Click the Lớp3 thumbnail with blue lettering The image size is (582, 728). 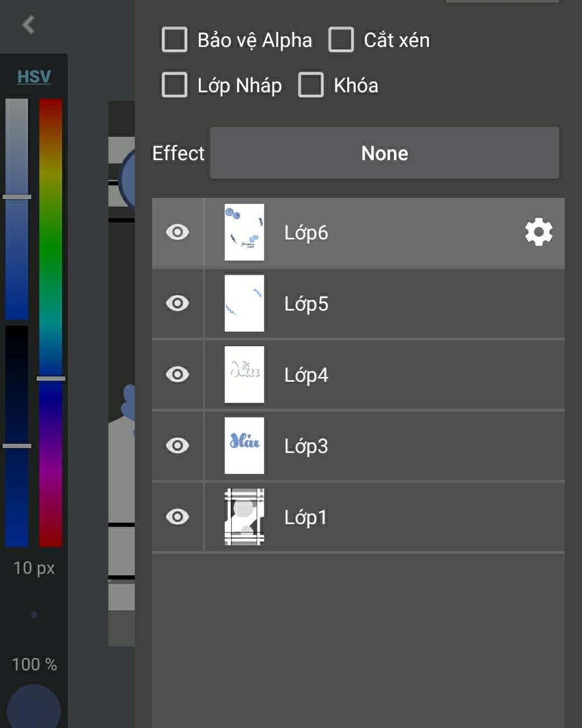(x=244, y=445)
